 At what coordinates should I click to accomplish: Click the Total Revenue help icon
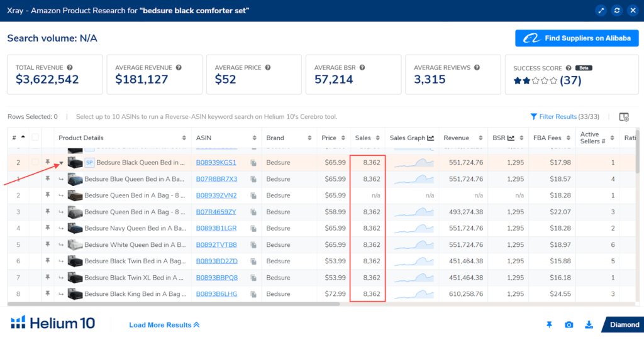(70, 67)
